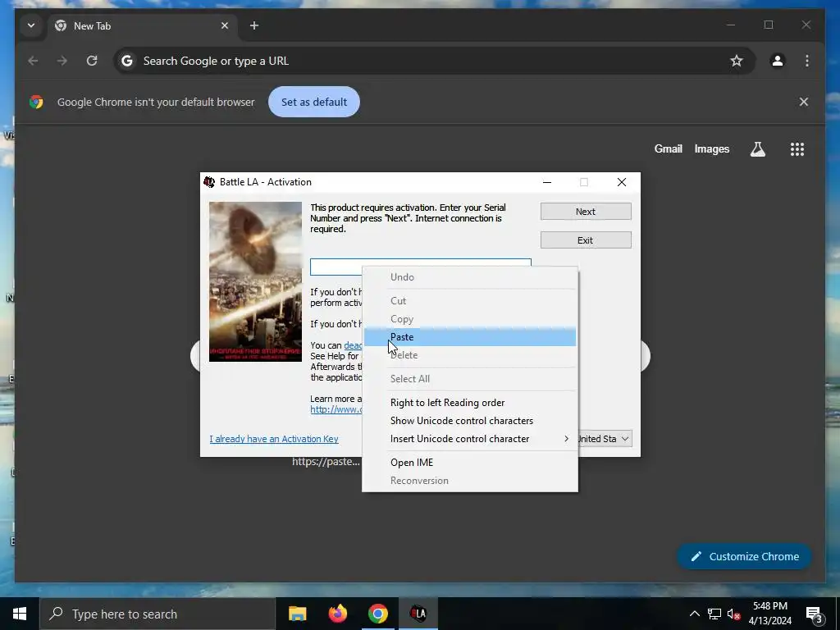The height and width of the screenshot is (630, 840).
Task: Switch to Battle LA taskbar icon
Action: [x=418, y=614]
